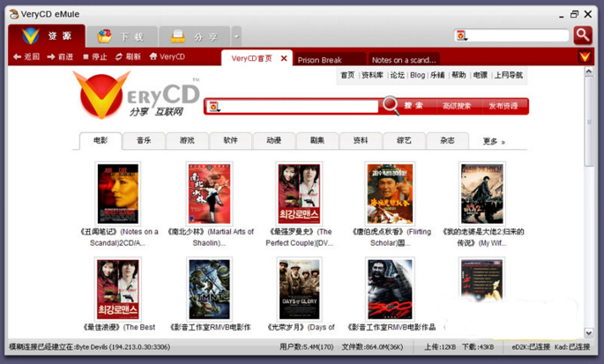Switch to the Prison Break tab
604x364 pixels.
pos(329,60)
